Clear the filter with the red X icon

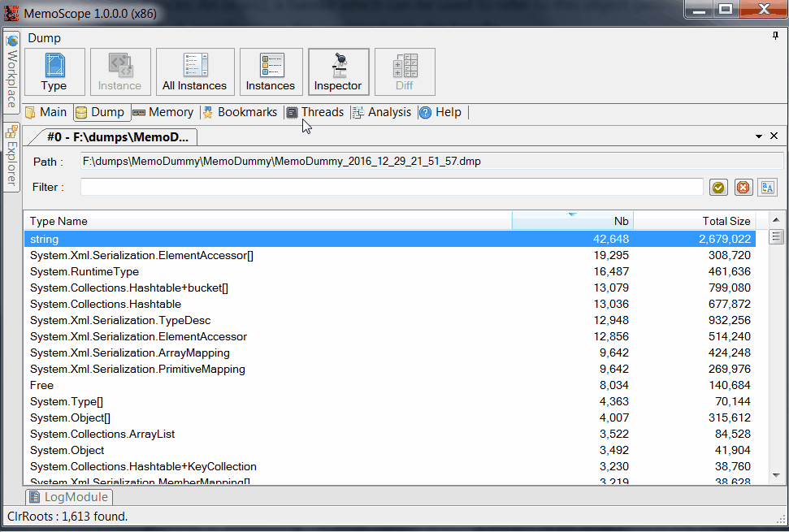point(743,188)
